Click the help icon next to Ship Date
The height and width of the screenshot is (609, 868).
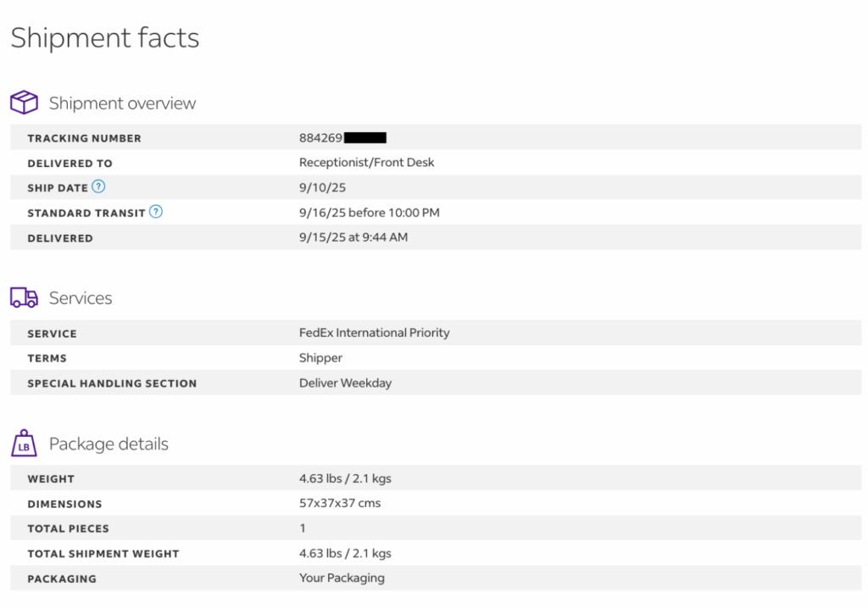pyautogui.click(x=98, y=187)
